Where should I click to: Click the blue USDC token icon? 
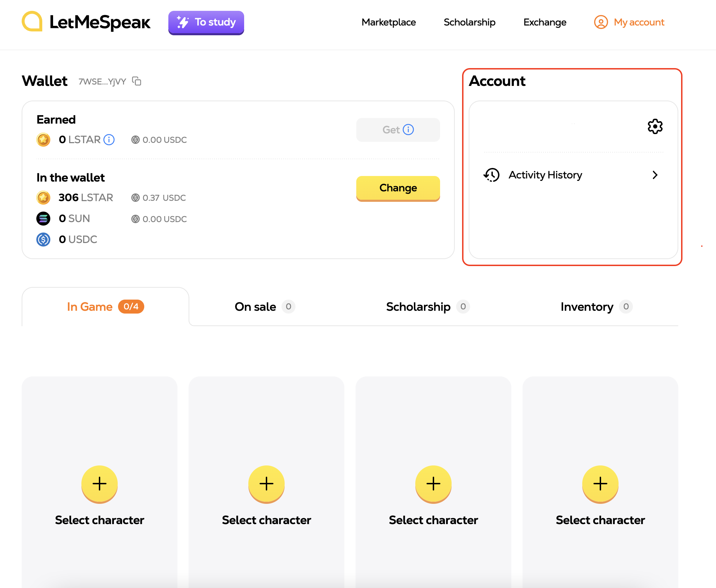(x=43, y=240)
